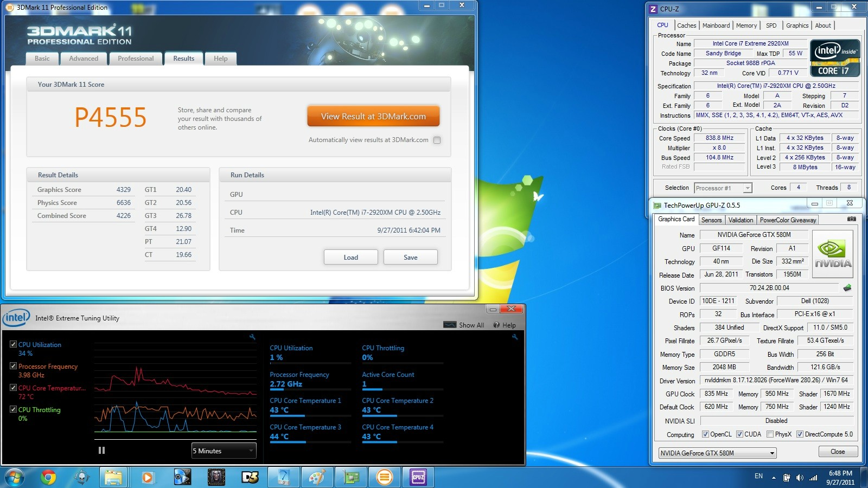Open the SPD tab in CPU-Z

click(771, 25)
